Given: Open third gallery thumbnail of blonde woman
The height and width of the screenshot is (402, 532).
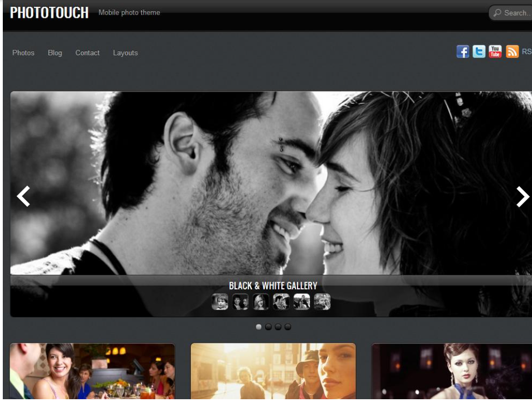Looking at the screenshot, I should pos(261,302).
